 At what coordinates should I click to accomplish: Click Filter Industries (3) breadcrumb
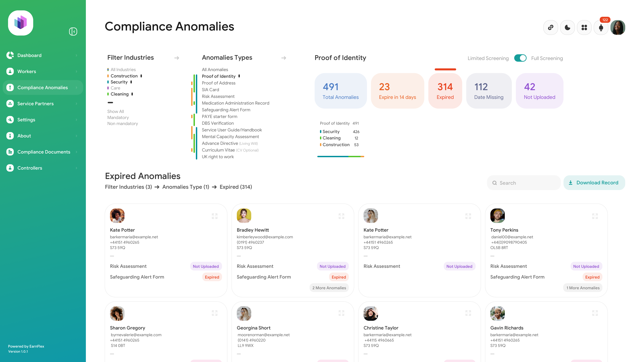pyautogui.click(x=128, y=187)
